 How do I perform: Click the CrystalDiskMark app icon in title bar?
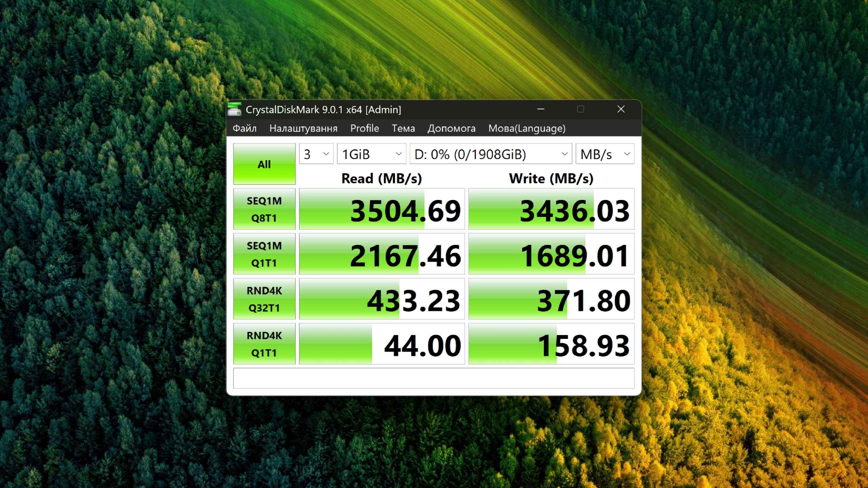tap(234, 109)
